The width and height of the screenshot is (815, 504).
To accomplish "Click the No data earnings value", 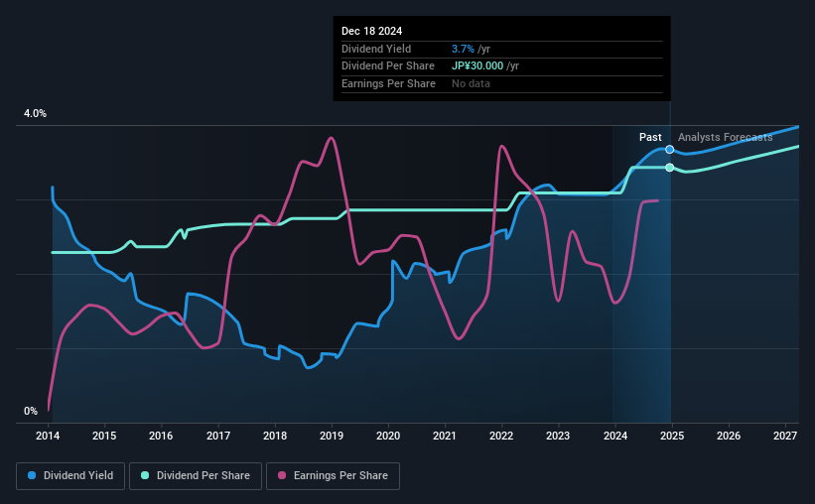I will point(471,83).
